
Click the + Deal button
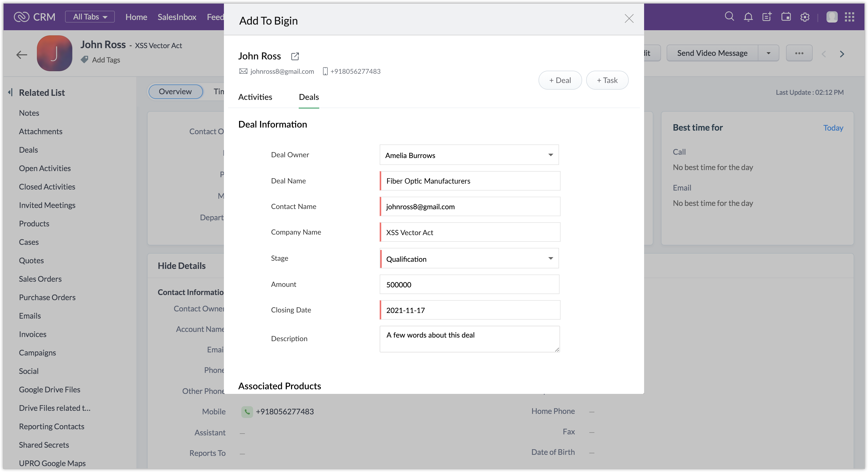click(x=560, y=80)
